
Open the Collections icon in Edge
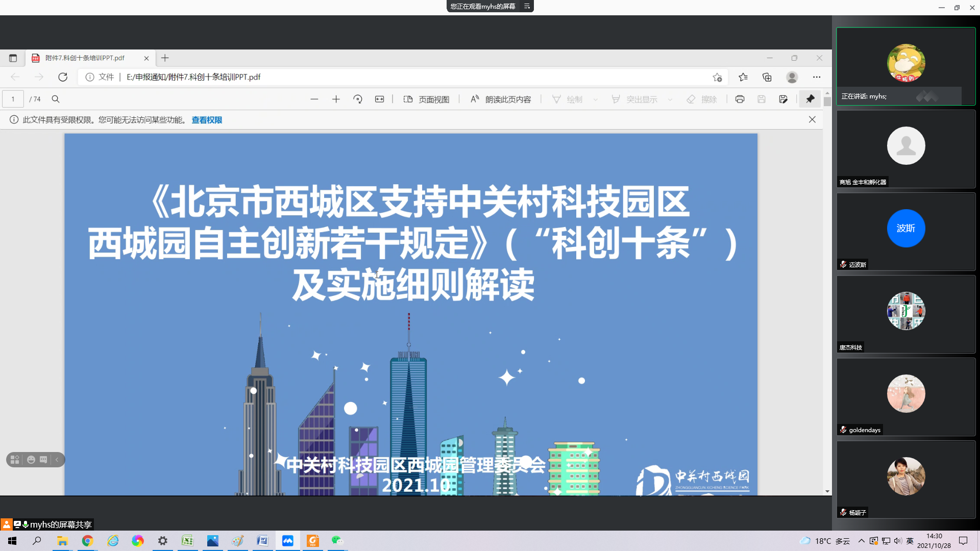point(767,77)
